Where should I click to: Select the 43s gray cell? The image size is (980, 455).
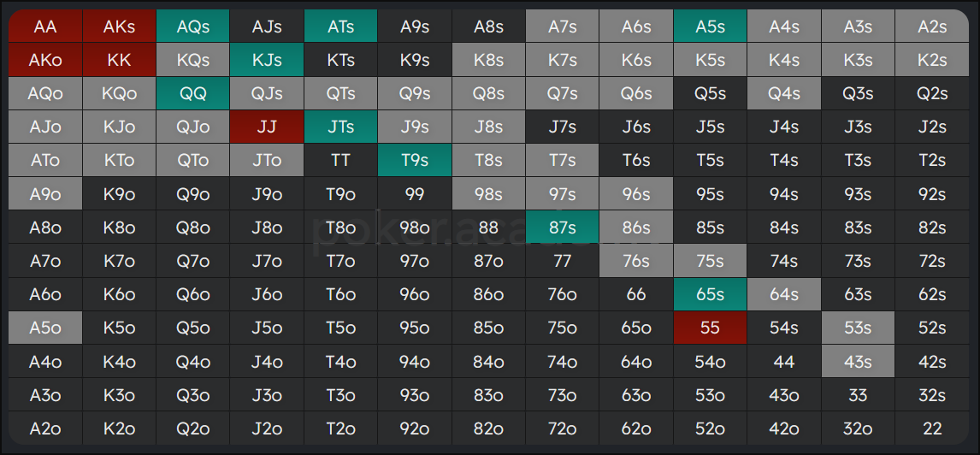pos(858,361)
